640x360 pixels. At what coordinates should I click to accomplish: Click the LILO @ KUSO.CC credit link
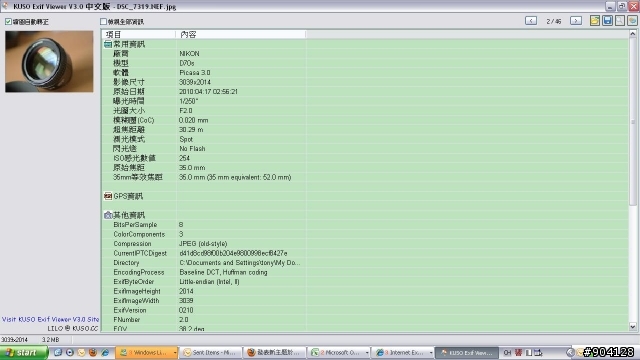coord(73,328)
